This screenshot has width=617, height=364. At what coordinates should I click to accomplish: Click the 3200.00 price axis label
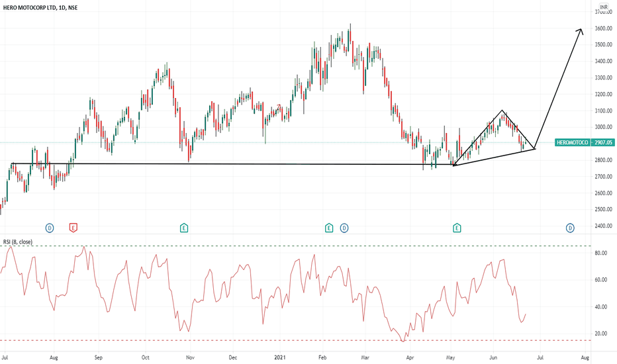[603, 95]
